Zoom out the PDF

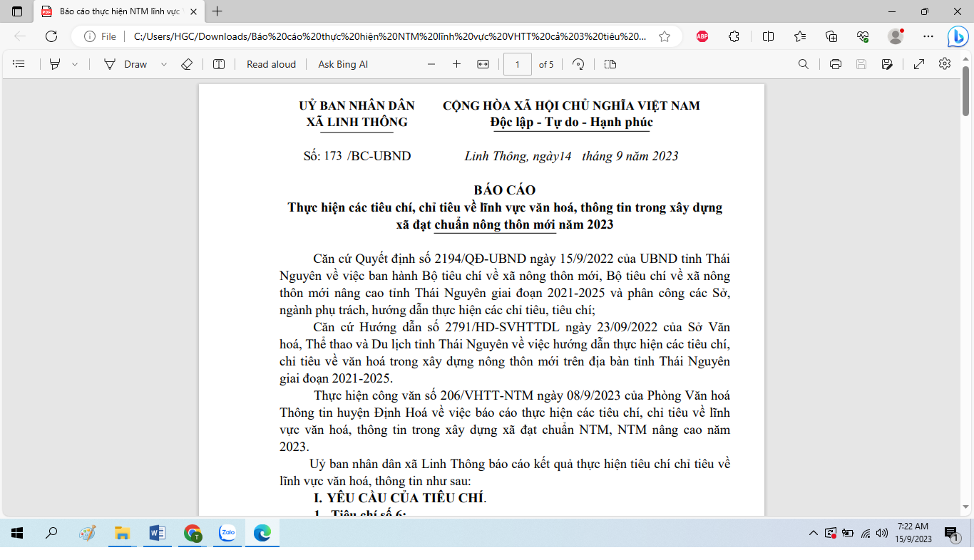[431, 64]
